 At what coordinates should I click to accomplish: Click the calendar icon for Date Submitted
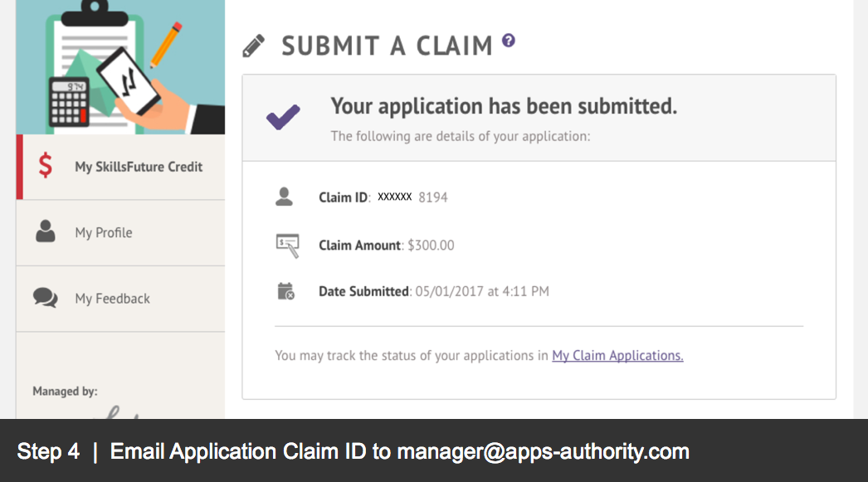(285, 291)
